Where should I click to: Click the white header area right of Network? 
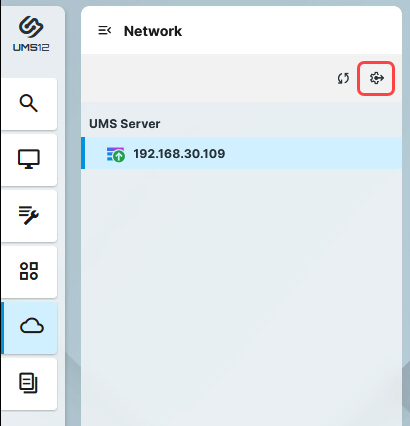(x=290, y=31)
